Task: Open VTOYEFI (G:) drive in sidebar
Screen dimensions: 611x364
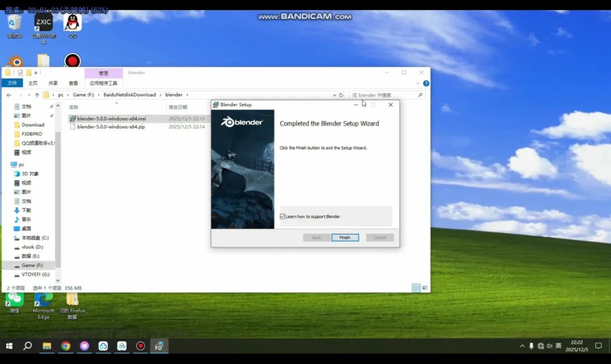Action: click(36, 275)
